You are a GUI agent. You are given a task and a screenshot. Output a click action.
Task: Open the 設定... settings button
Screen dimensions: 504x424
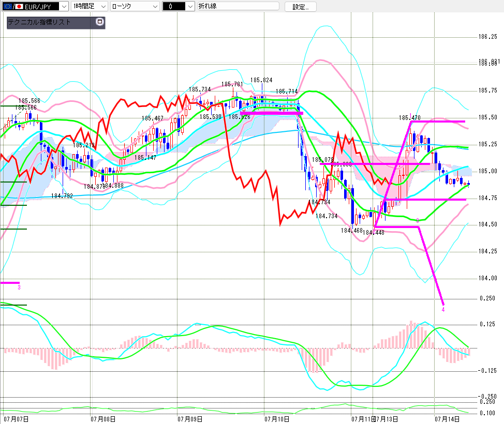pos(301,7)
